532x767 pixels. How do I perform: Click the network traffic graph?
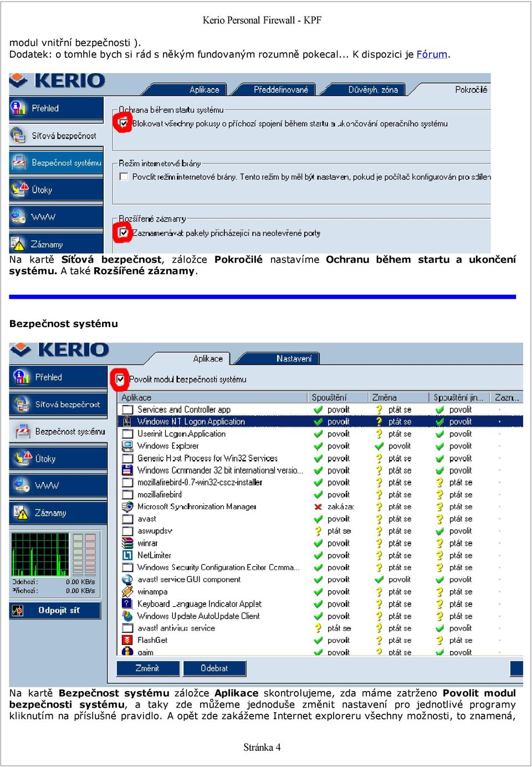tap(40, 554)
